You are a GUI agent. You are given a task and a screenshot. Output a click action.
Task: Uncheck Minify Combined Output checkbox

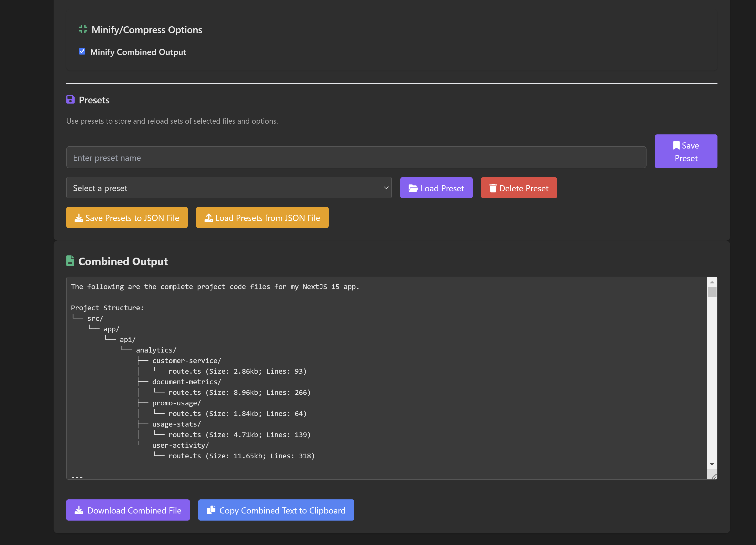click(82, 52)
